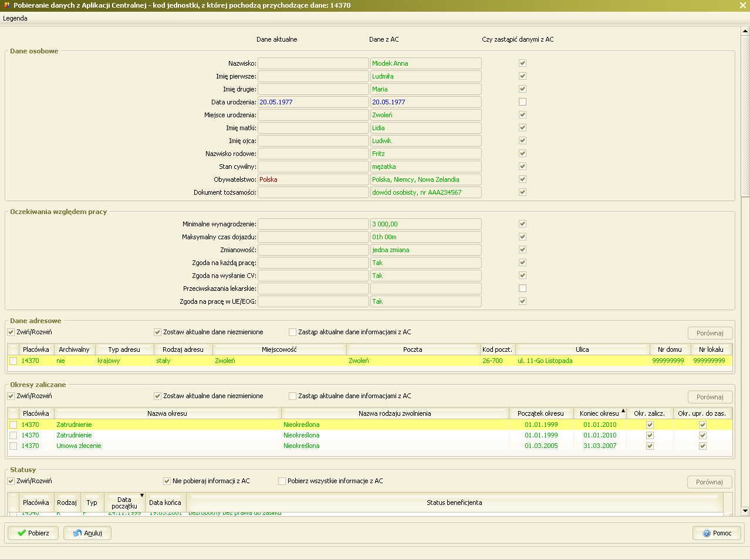Toggle replace checkbox for Stan cywilny
750x560 pixels.
click(522, 167)
